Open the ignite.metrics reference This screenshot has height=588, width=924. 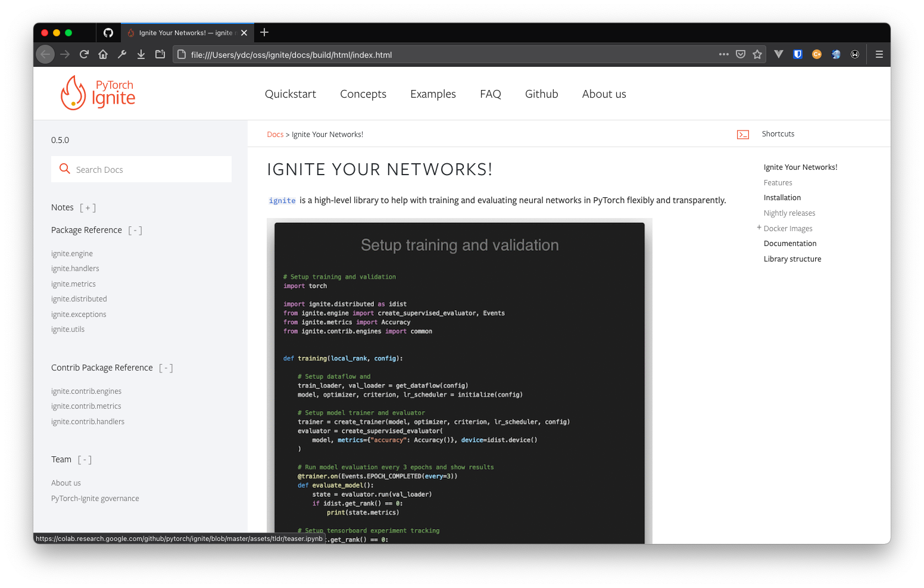pos(73,284)
